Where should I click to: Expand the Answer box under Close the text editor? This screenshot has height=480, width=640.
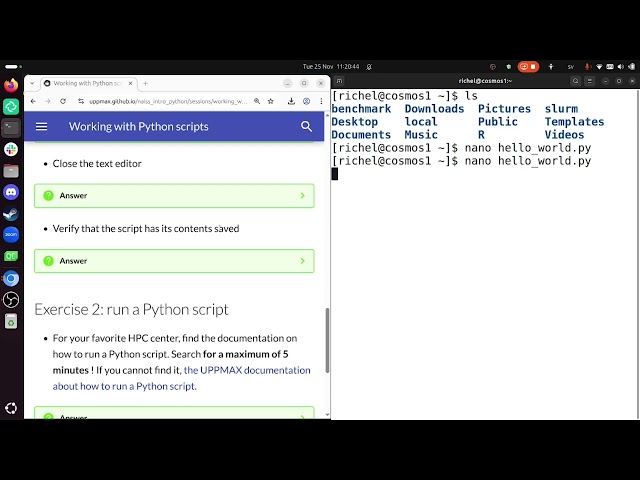[174, 196]
